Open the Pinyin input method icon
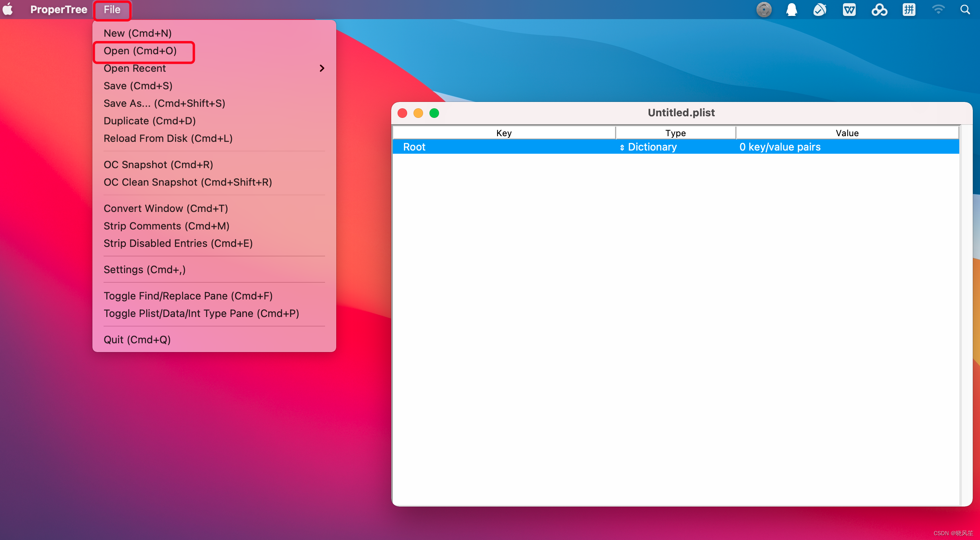The image size is (980, 540). [909, 10]
